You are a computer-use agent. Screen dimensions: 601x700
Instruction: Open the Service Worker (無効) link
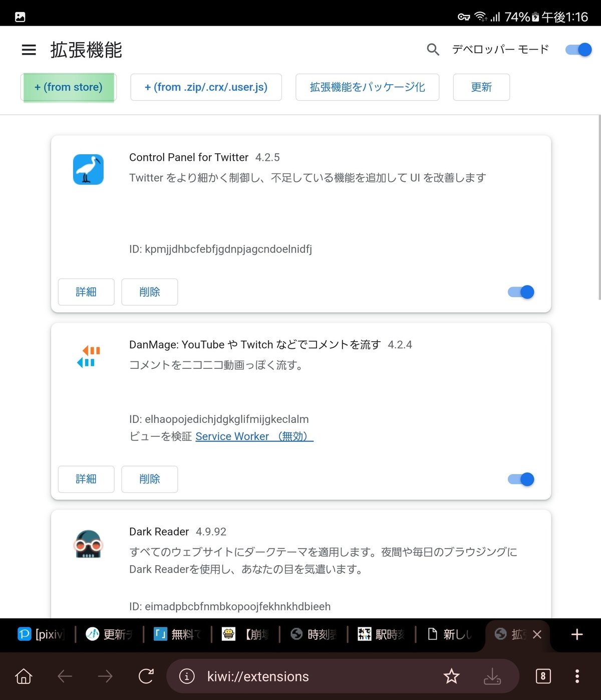(x=254, y=436)
